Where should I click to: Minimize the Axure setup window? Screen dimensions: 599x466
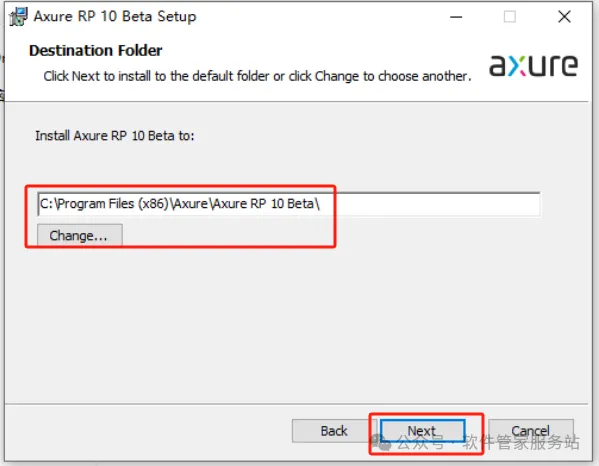(456, 17)
